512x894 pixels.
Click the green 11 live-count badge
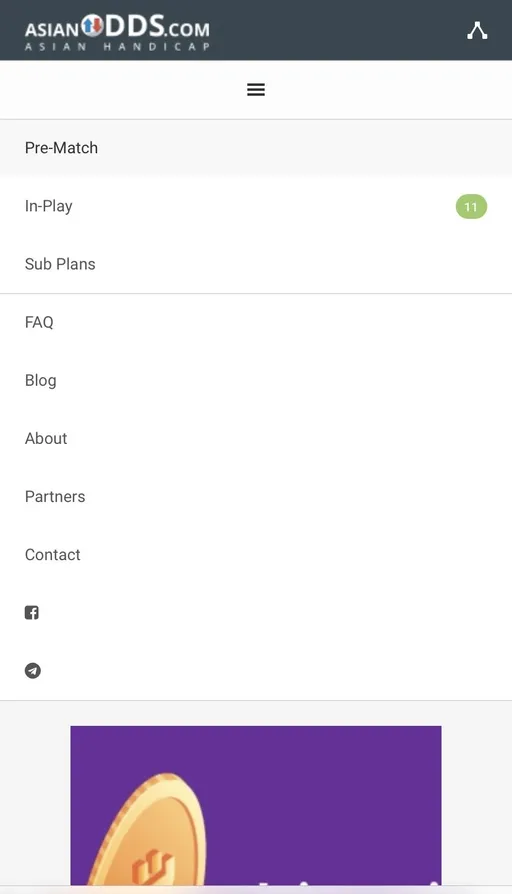click(471, 206)
